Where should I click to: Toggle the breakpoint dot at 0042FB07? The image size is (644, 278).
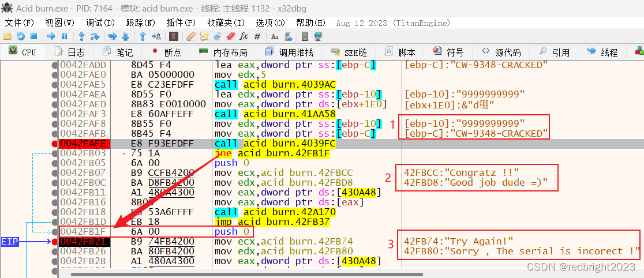[x=54, y=173]
